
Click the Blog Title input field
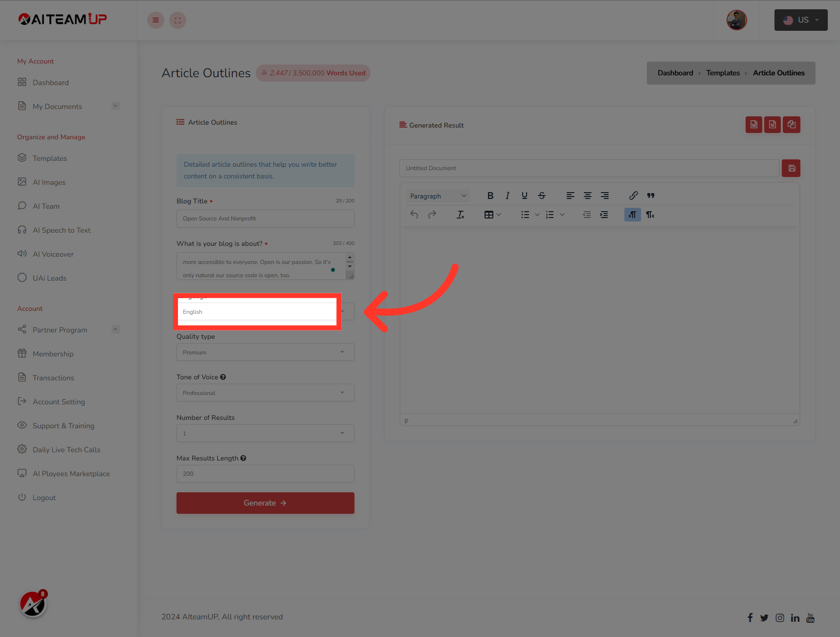[265, 219]
